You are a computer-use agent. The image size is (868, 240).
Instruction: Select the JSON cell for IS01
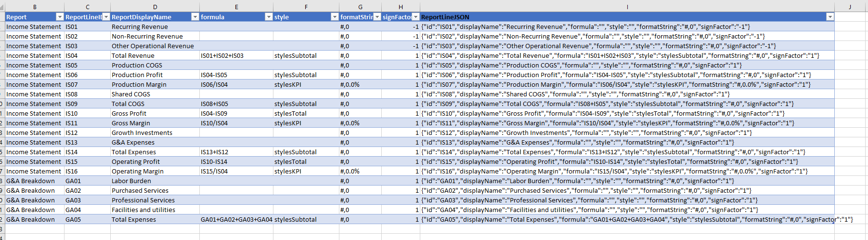point(627,27)
